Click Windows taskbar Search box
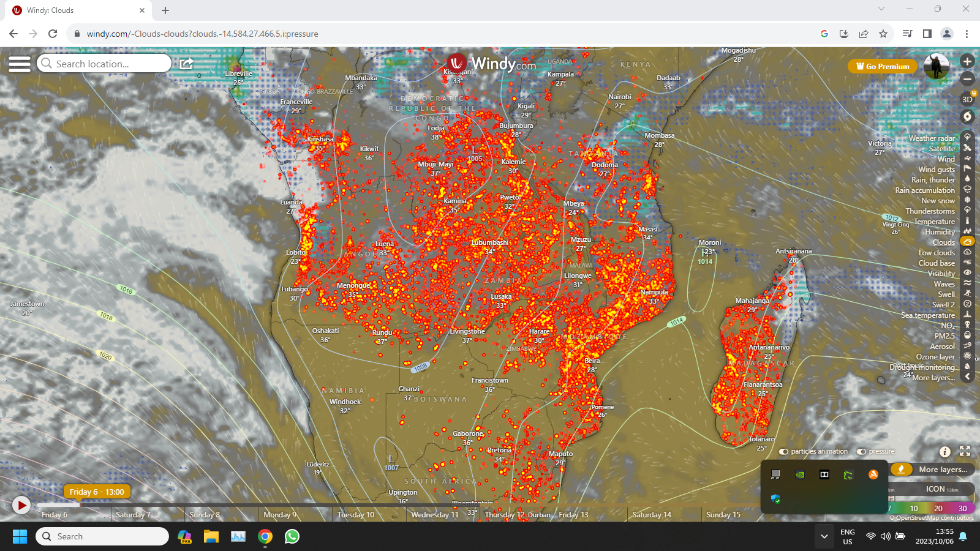 pyautogui.click(x=102, y=536)
